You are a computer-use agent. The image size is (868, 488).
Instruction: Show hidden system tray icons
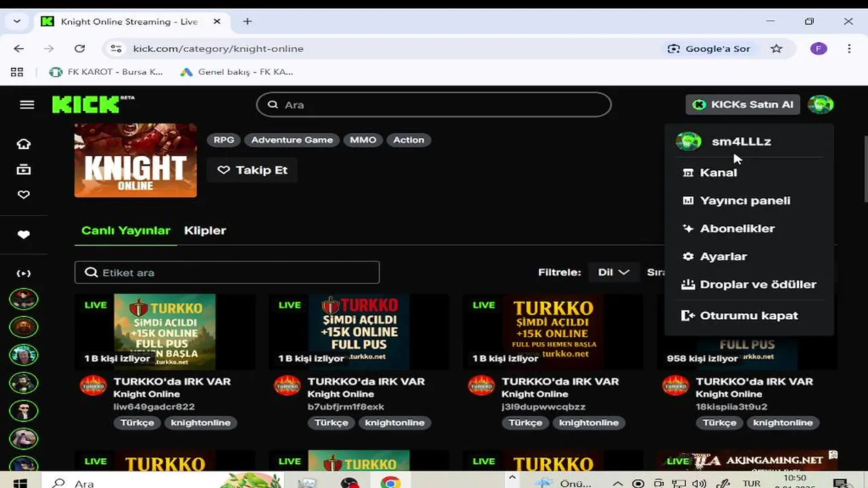pyautogui.click(x=617, y=483)
